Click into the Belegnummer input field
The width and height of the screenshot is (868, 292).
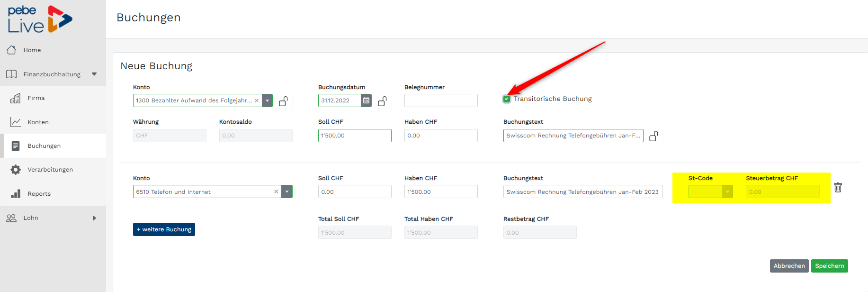tap(440, 100)
